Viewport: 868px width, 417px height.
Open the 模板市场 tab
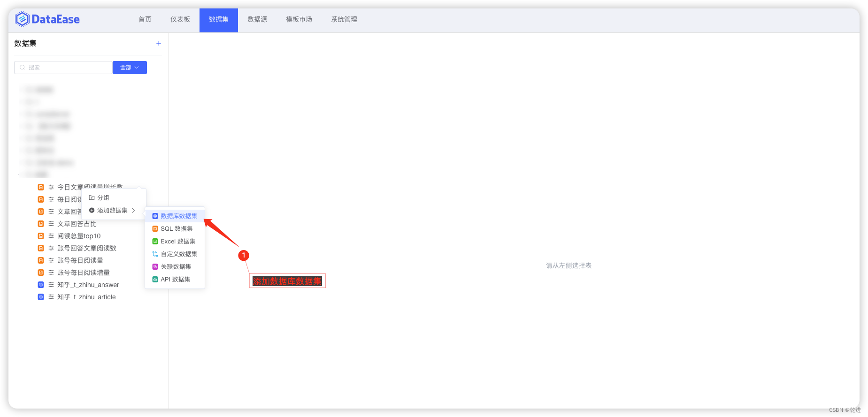pyautogui.click(x=299, y=20)
